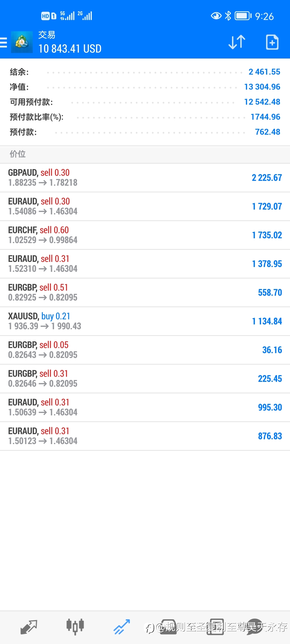This screenshot has width=290, height=644.
Task: Create a new order with the plus document icon
Action: pyautogui.click(x=272, y=42)
